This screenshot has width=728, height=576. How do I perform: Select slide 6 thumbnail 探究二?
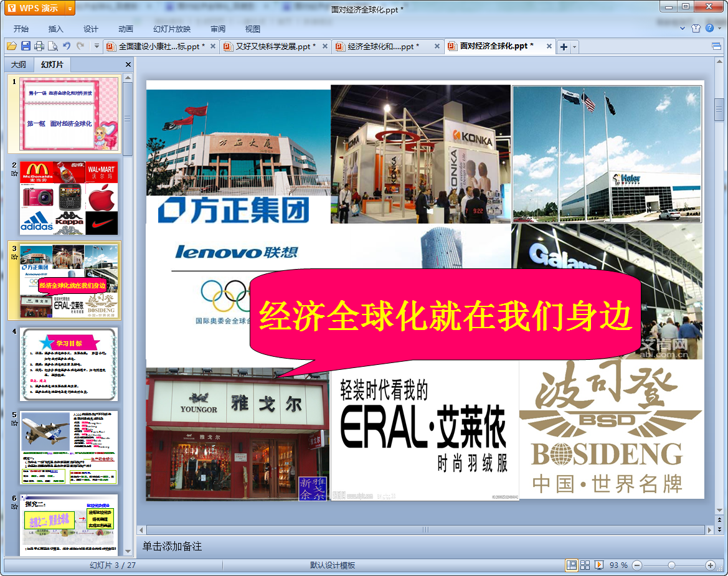click(69, 524)
